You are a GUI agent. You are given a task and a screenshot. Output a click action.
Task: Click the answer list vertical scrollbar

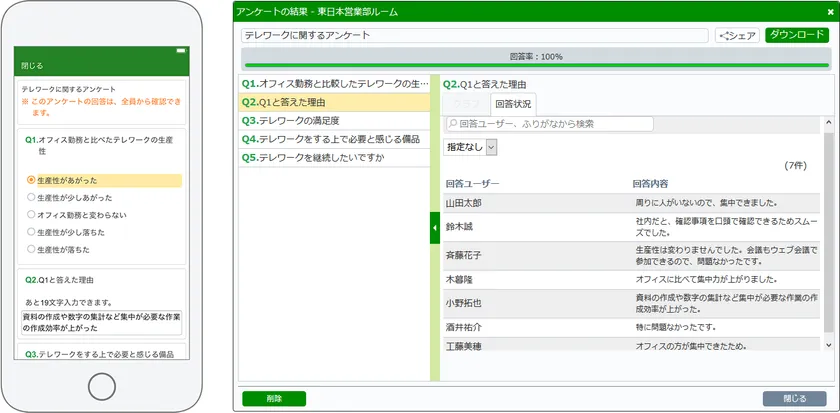coord(829,233)
